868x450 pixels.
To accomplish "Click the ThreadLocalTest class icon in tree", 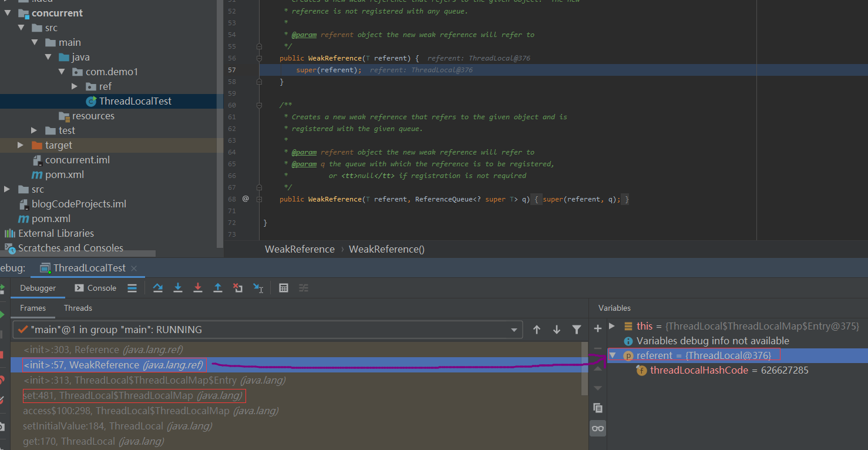I will tap(91, 101).
